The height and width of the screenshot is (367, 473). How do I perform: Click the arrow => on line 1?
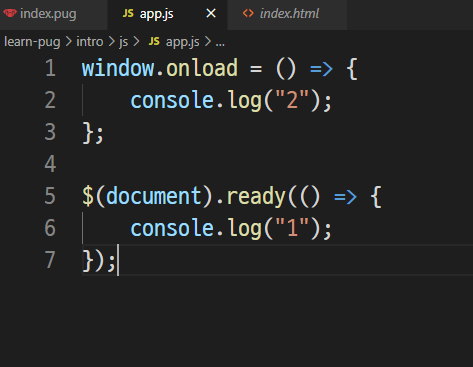click(321, 69)
